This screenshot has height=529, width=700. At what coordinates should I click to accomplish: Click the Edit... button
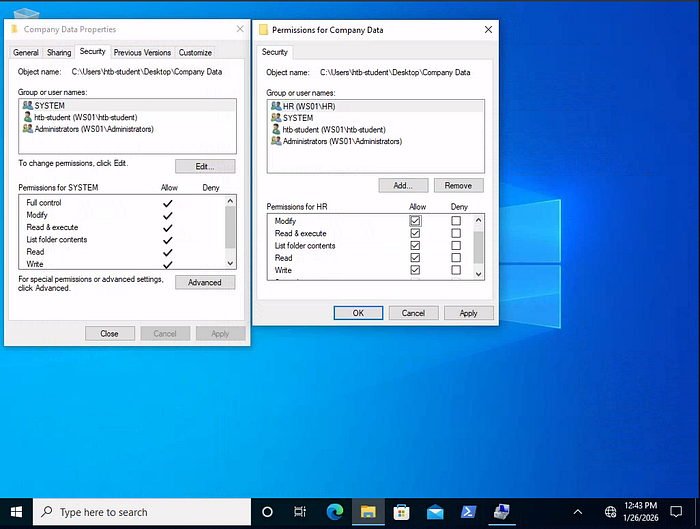click(205, 167)
